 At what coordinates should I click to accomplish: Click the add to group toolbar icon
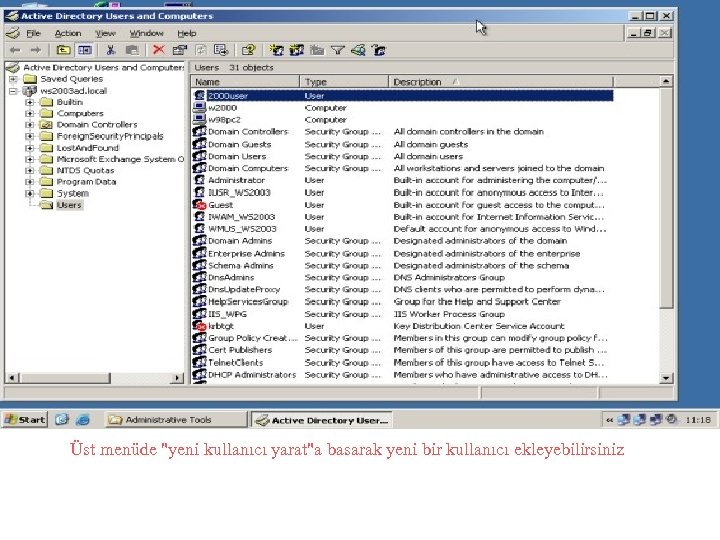379,50
